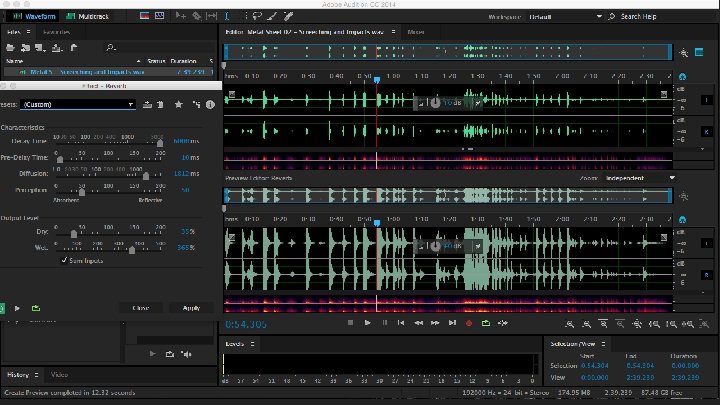Image resolution: width=720 pixels, height=405 pixels.
Task: Select the Lasso selection tool
Action: tap(256, 17)
